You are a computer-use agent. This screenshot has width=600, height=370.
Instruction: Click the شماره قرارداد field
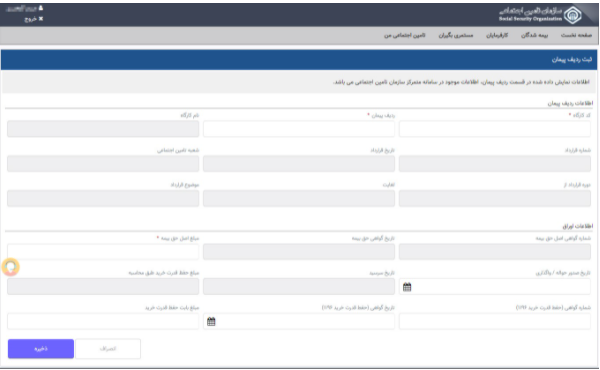click(495, 164)
